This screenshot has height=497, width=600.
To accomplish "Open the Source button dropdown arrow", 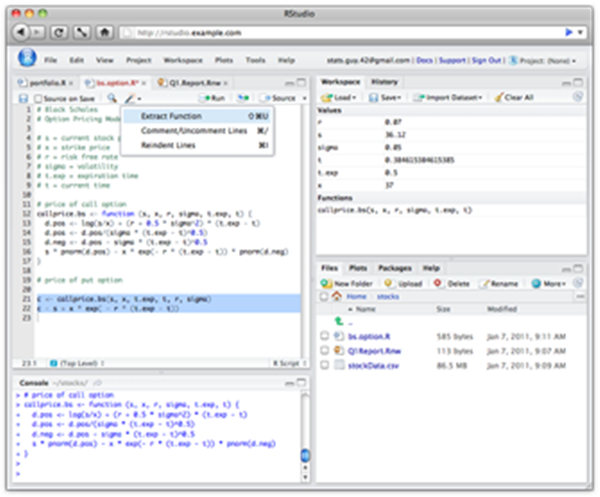I will (304, 98).
